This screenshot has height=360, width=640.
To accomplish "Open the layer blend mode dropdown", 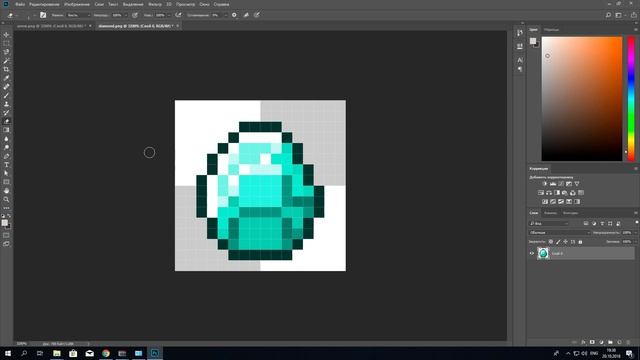I will (x=560, y=233).
